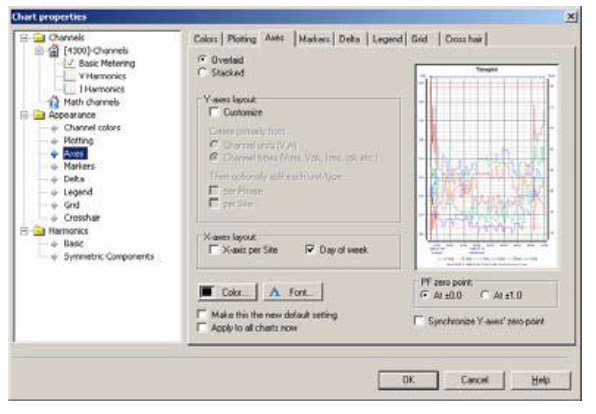Viewport: 596px width, 414px height.
Task: Click the Axes tab
Action: (274, 38)
